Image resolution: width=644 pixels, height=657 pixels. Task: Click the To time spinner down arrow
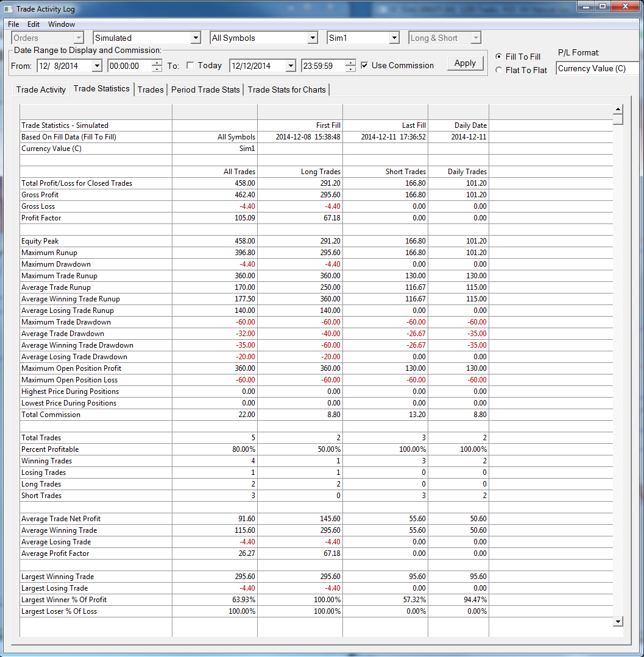point(351,69)
